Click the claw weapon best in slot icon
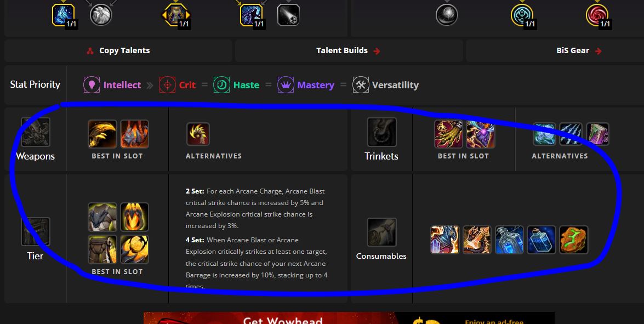644x324 pixels. (102, 134)
